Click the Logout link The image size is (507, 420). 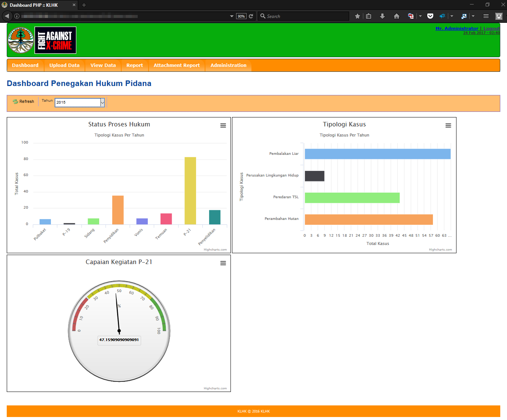point(491,28)
